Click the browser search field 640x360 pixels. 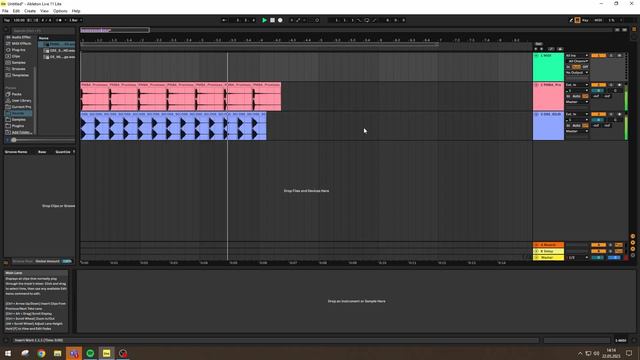tap(43, 31)
